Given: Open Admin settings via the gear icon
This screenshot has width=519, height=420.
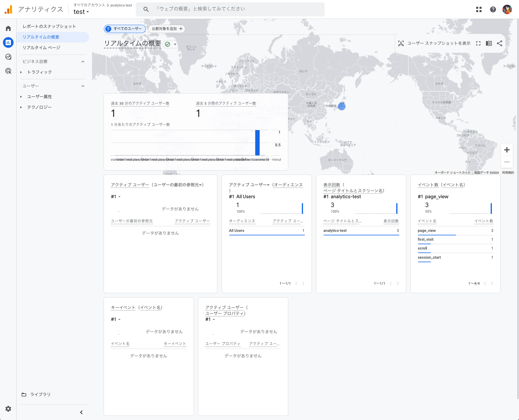Looking at the screenshot, I should [8, 409].
